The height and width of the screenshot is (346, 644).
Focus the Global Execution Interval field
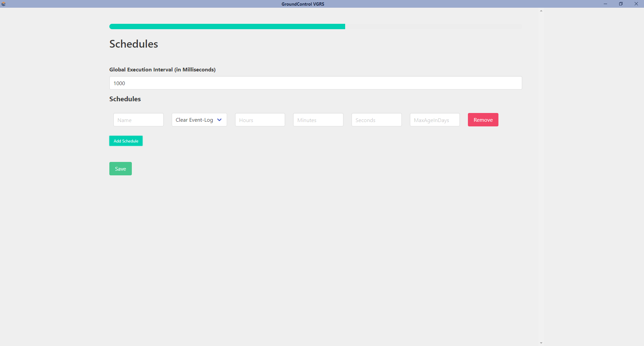[x=315, y=83]
